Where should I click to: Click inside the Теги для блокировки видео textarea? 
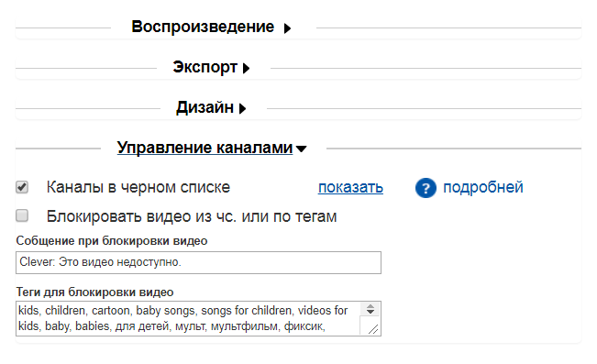(x=188, y=319)
